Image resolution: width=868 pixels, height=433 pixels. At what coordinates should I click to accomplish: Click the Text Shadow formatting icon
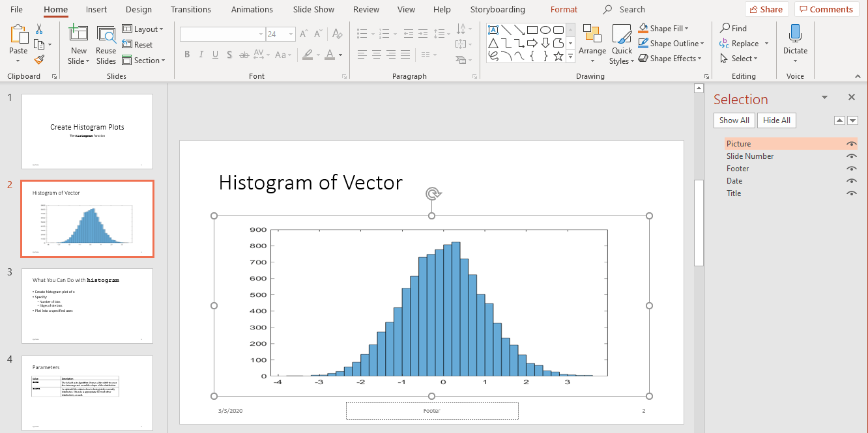pos(229,55)
